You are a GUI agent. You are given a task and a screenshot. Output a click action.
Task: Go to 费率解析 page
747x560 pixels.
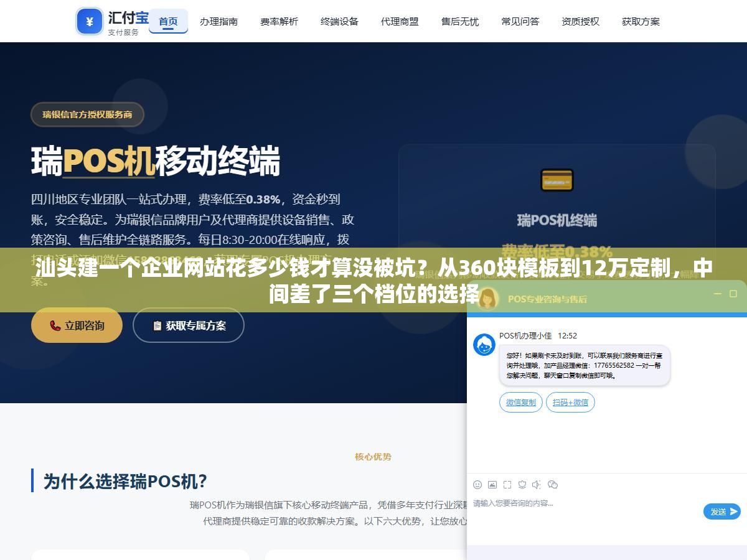pyautogui.click(x=279, y=21)
